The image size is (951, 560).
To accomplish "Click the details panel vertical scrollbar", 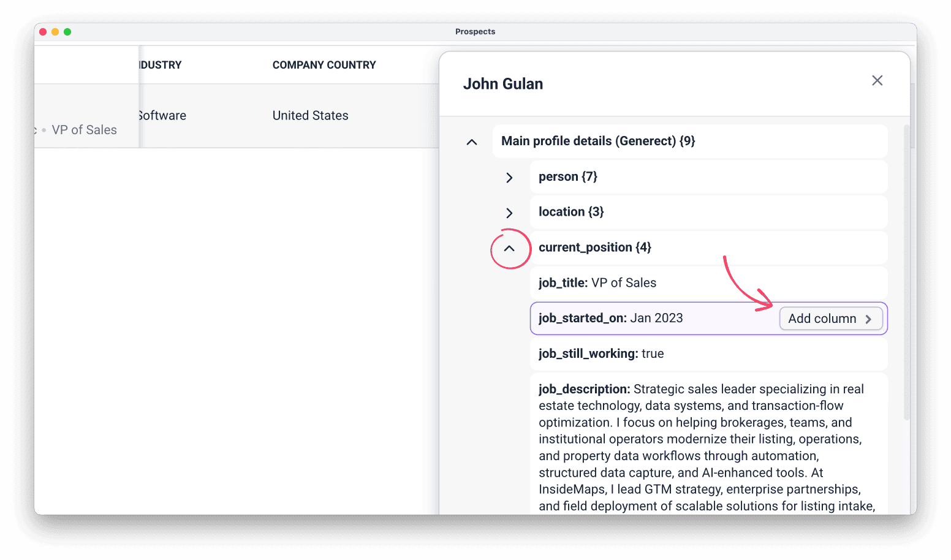I will pos(907,273).
